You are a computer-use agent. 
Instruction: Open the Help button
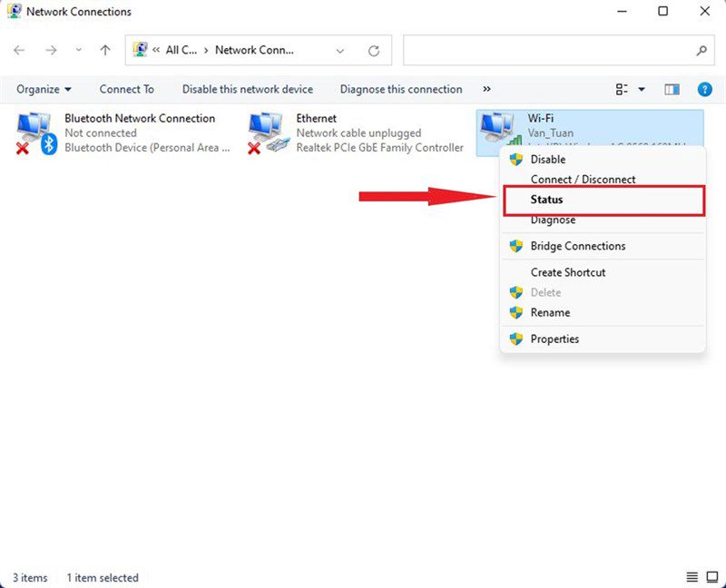click(705, 89)
